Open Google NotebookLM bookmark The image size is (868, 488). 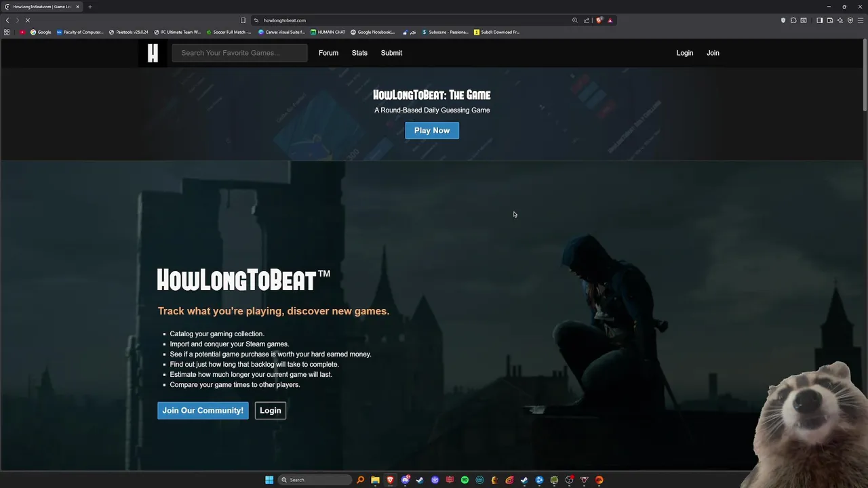click(x=373, y=32)
